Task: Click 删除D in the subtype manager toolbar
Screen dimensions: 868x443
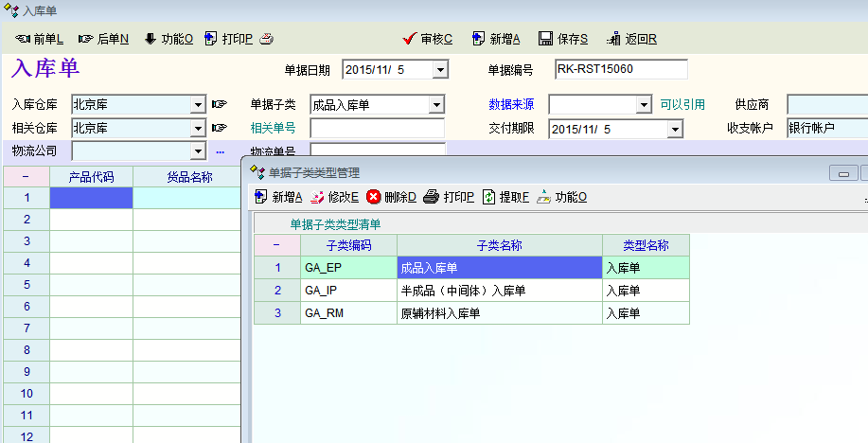Action: coord(391,197)
